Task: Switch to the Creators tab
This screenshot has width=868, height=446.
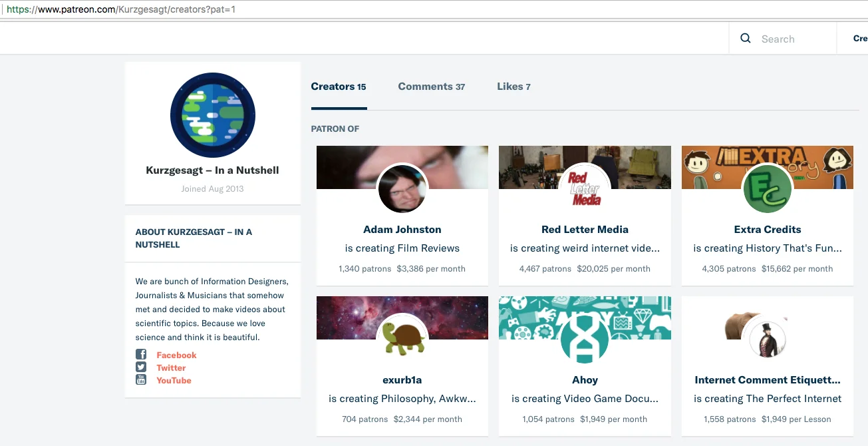Action: click(x=339, y=87)
